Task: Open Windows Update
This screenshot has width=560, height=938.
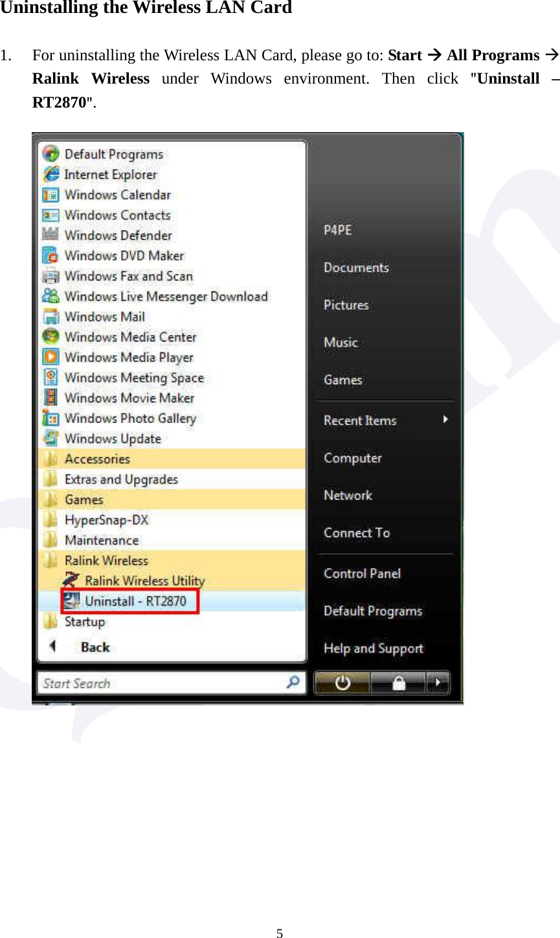Action: [x=112, y=438]
